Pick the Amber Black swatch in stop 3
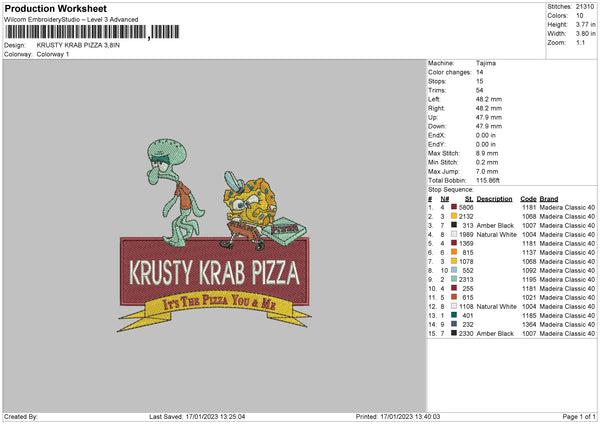600x424 pixels. tap(454, 225)
